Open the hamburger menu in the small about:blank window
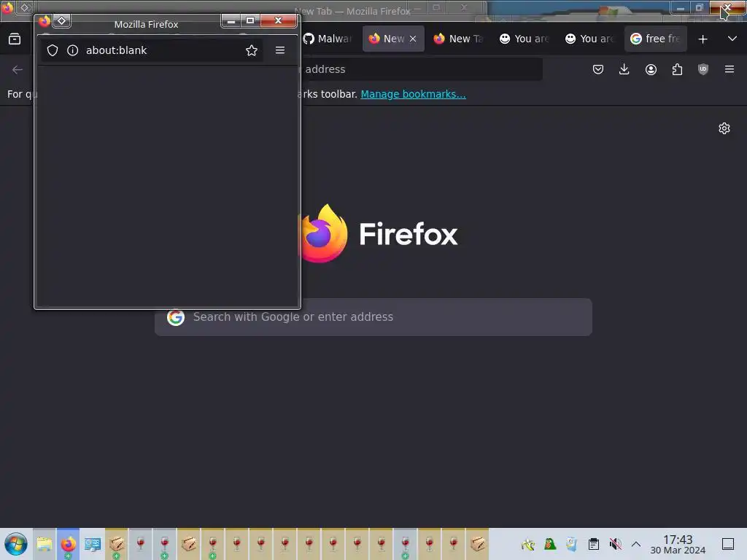 tap(280, 50)
